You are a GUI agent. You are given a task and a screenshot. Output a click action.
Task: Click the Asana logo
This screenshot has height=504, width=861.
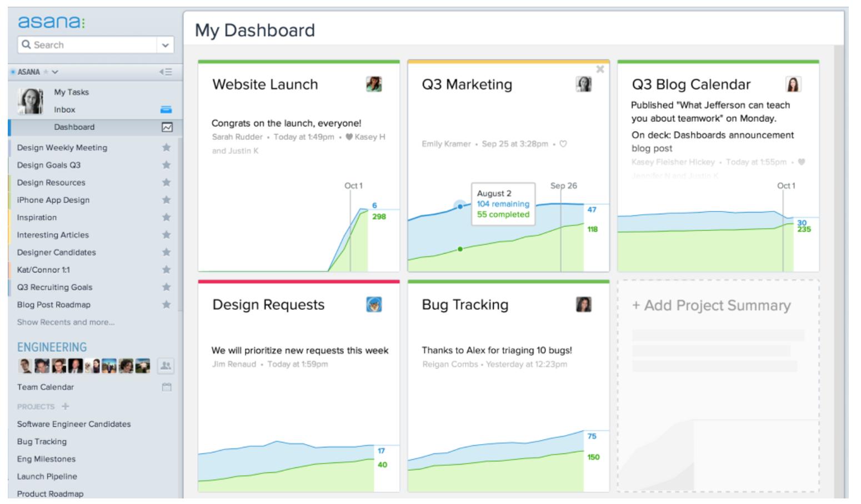coord(52,22)
